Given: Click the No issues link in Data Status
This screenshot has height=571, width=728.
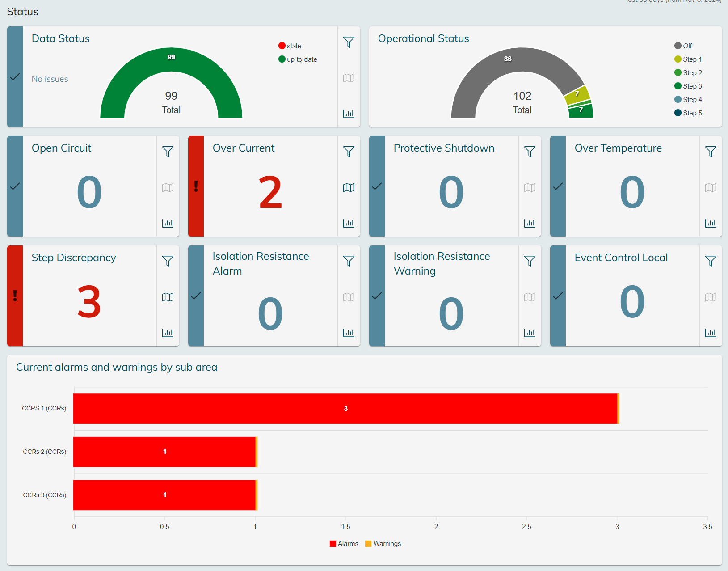Looking at the screenshot, I should (x=50, y=79).
